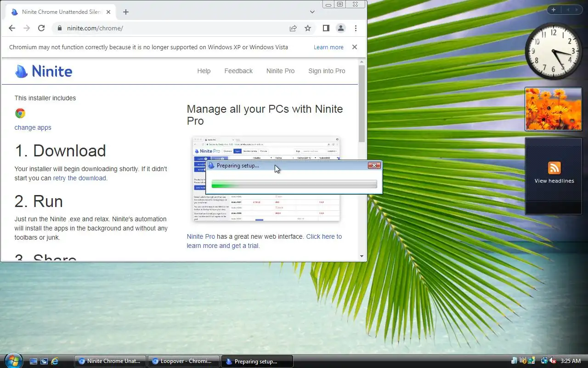The image size is (588, 368).
Task: Click the Ninite Pro interface screenshot thumbnail
Action: click(266, 178)
